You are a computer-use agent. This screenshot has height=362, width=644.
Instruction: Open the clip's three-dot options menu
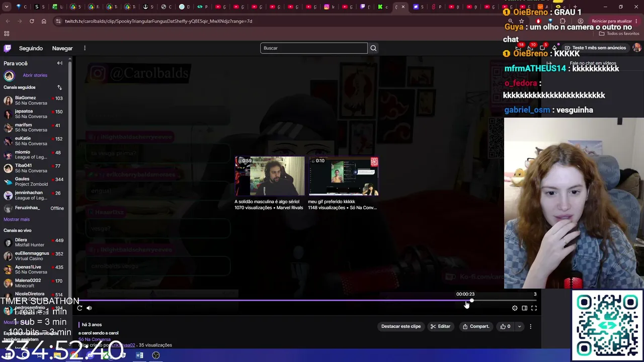point(530,326)
